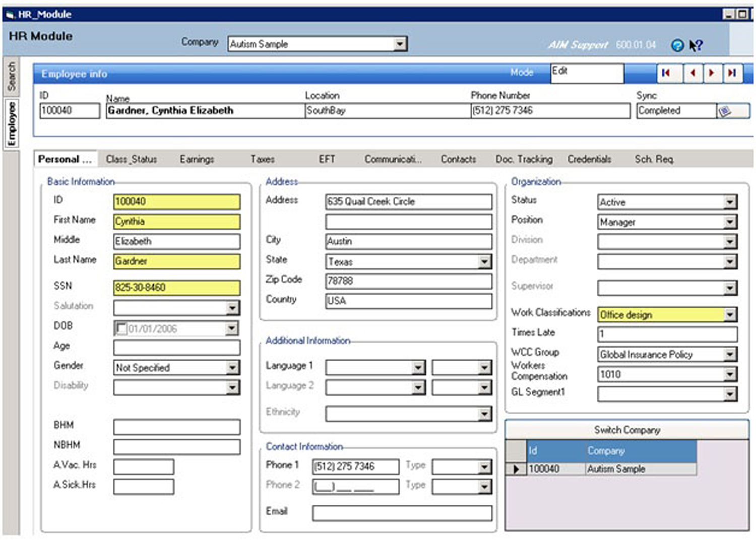Open the State dropdown showing Texas
Viewport: 756px width, 540px height.
(484, 261)
